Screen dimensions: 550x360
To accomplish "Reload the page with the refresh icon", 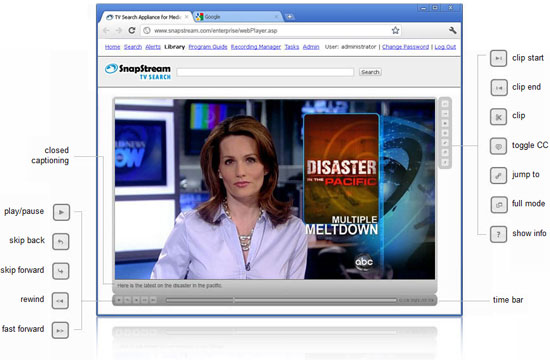I will point(132,31).
